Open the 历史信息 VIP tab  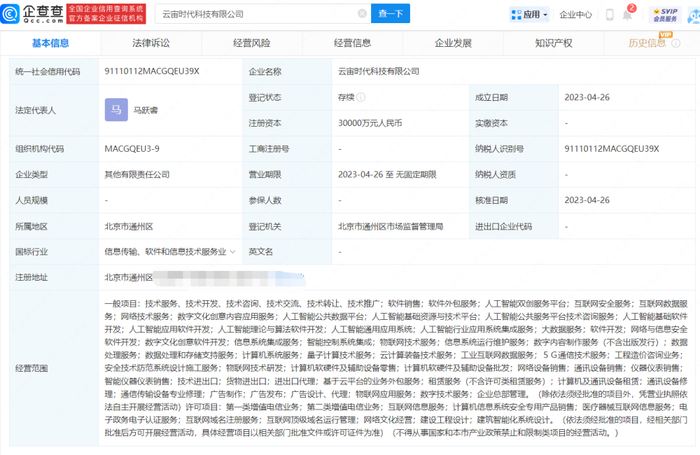[650, 43]
